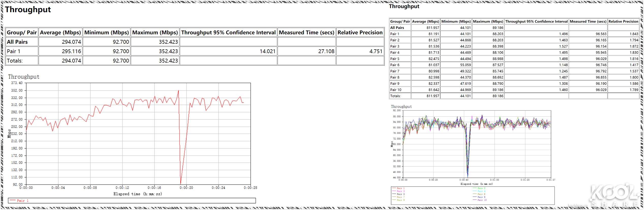The image size is (644, 210).
Task: Select Pair 1's average value 81.191
Action: pos(434,34)
